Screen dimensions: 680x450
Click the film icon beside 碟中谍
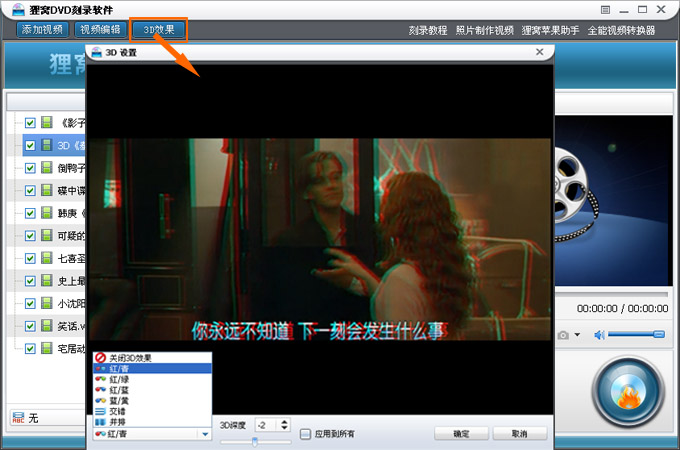point(47,190)
